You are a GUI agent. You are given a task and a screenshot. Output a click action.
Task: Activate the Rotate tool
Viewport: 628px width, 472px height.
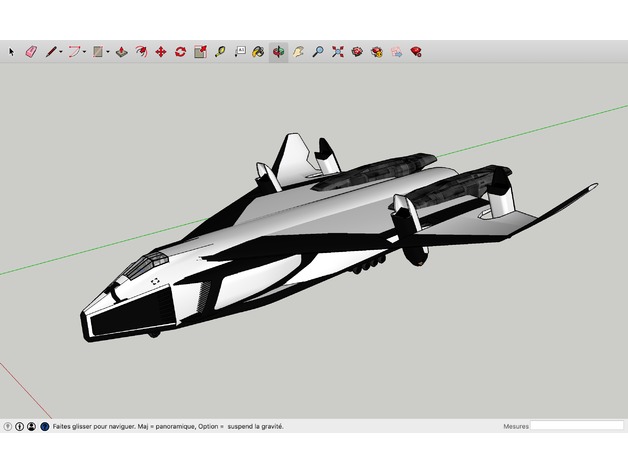pyautogui.click(x=180, y=52)
